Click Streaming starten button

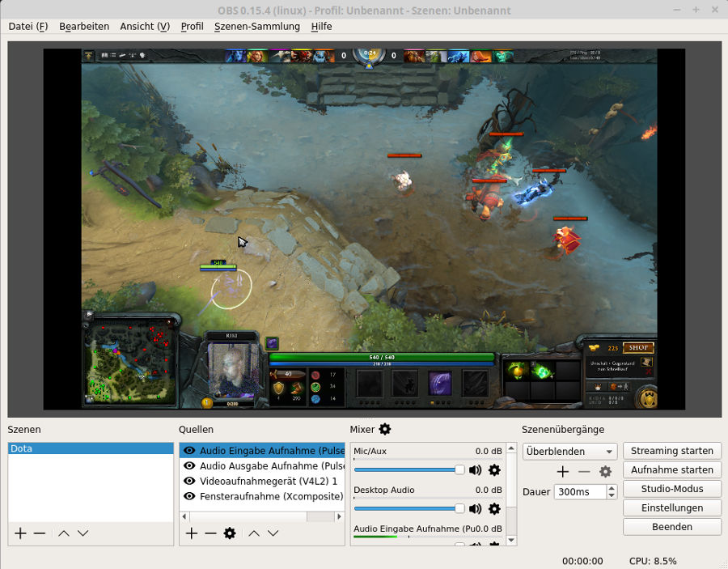pyautogui.click(x=672, y=451)
